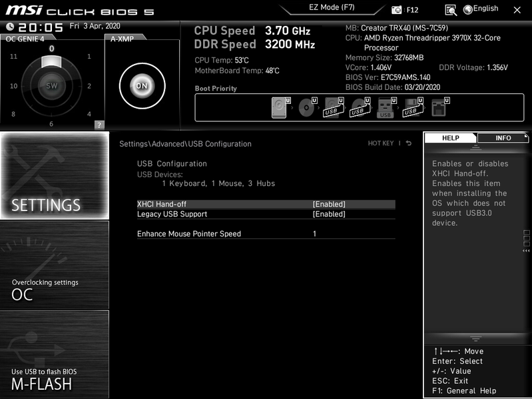
Task: Click the system clock time 20:05
Action: click(41, 27)
